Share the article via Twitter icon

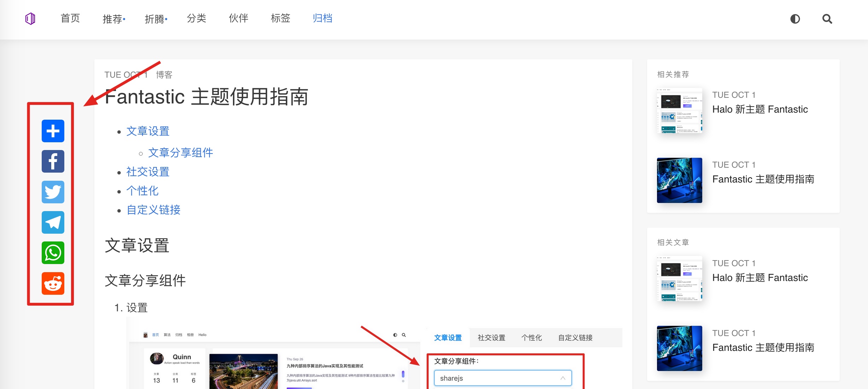click(x=53, y=192)
